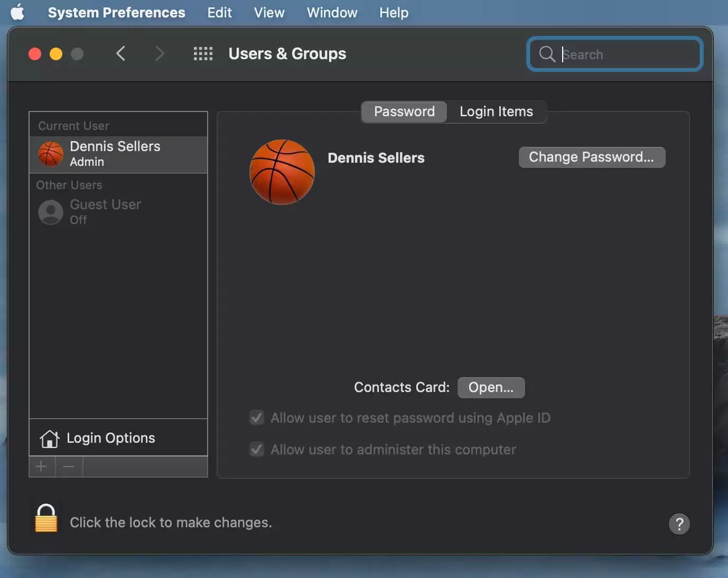Click the Dennis Sellers name heading
Screen dimensions: 728x578
pos(376,158)
